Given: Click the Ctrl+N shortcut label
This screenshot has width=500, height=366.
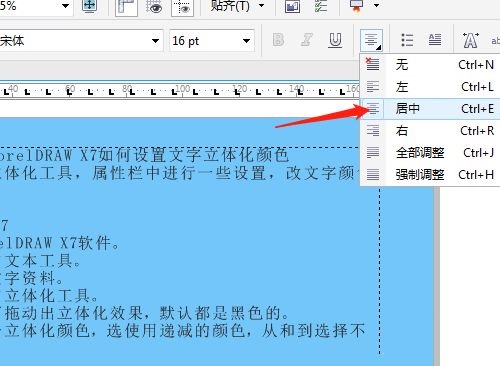Looking at the screenshot, I should (476, 65).
